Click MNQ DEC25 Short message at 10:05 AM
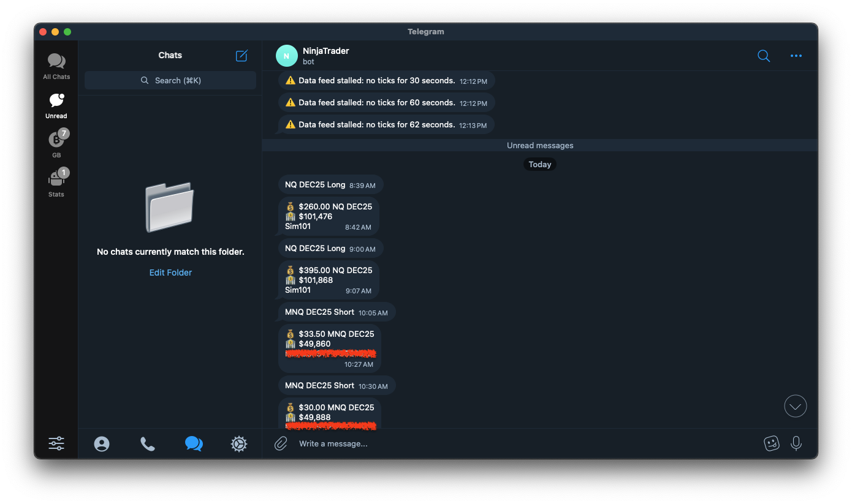This screenshot has width=852, height=504. point(337,312)
